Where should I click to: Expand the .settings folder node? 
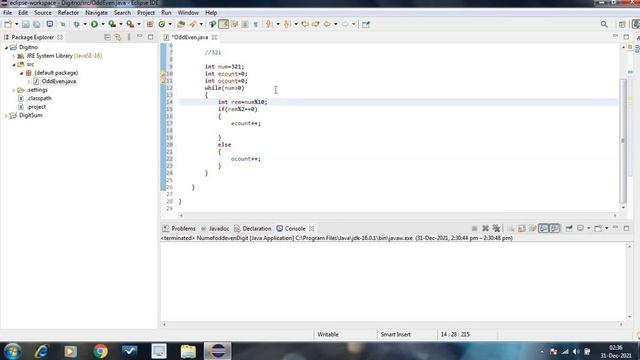13,90
